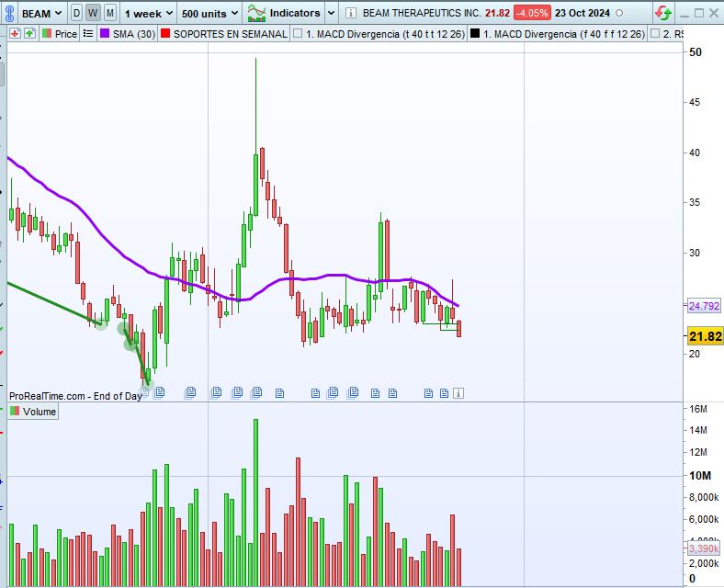The image size is (724, 588).
Task: Click the blue chain link-group icon
Action: (x=9, y=13)
